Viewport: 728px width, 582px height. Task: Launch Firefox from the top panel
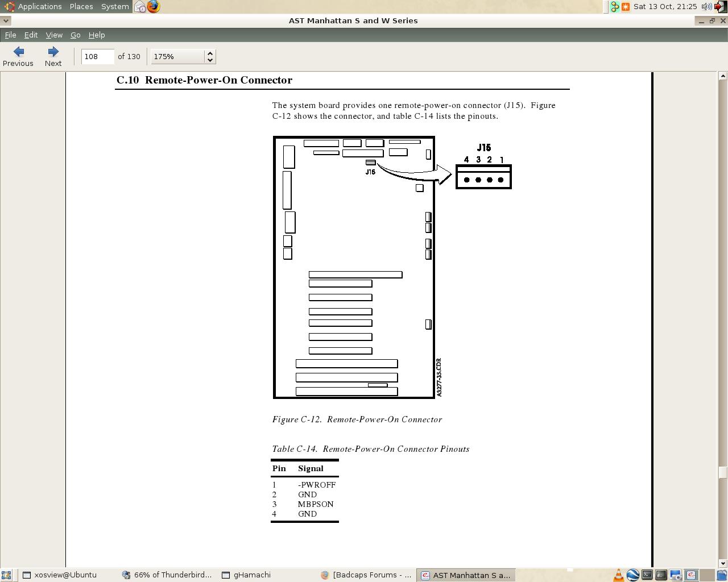click(x=154, y=7)
